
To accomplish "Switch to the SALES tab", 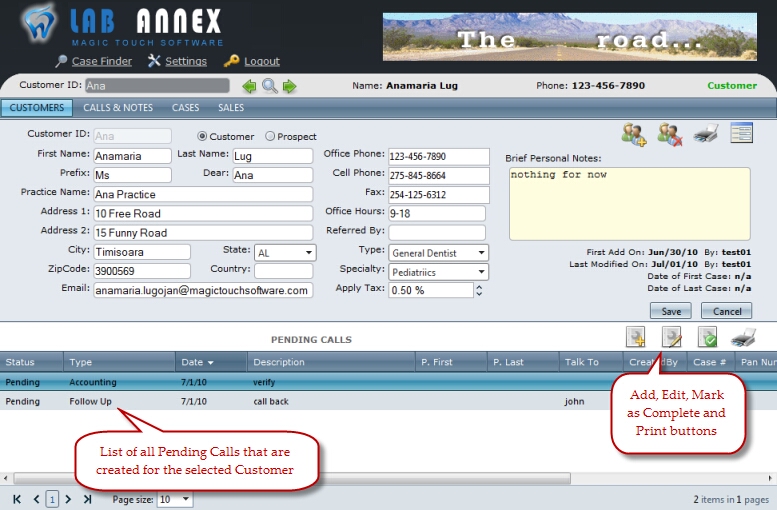I will 231,108.
